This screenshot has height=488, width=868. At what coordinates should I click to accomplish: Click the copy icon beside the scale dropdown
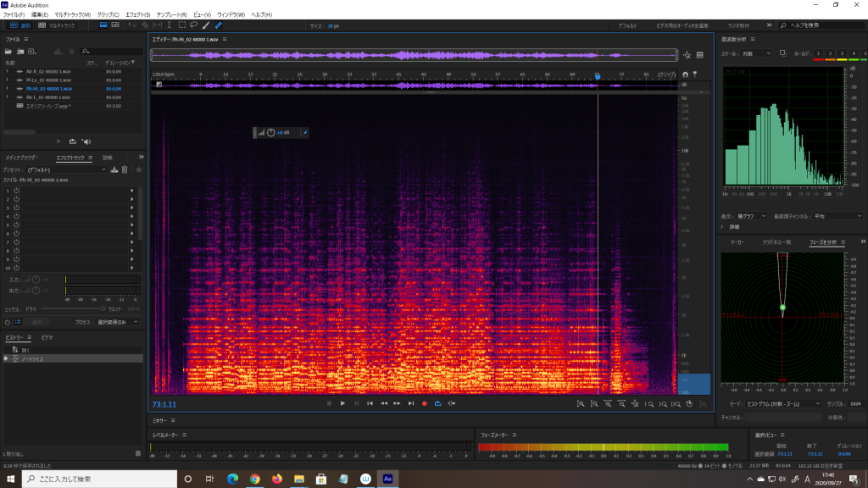point(782,53)
